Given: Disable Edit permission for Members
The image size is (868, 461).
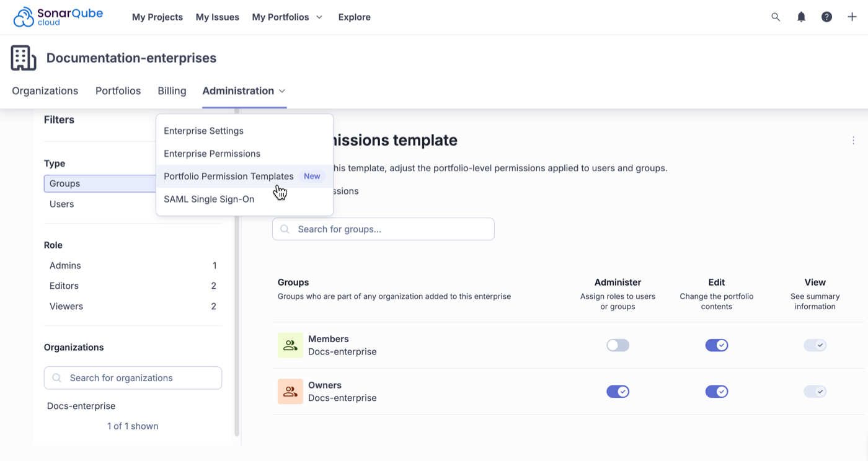Looking at the screenshot, I should [717, 345].
